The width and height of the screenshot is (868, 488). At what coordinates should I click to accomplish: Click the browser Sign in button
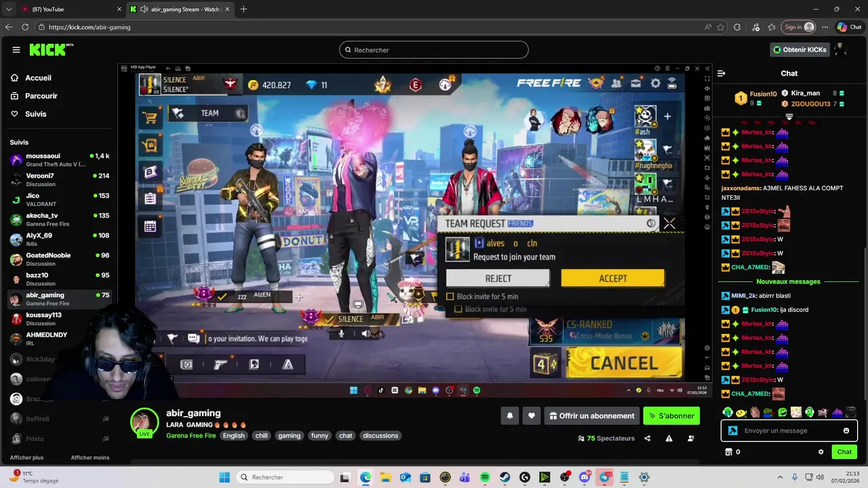pos(799,27)
